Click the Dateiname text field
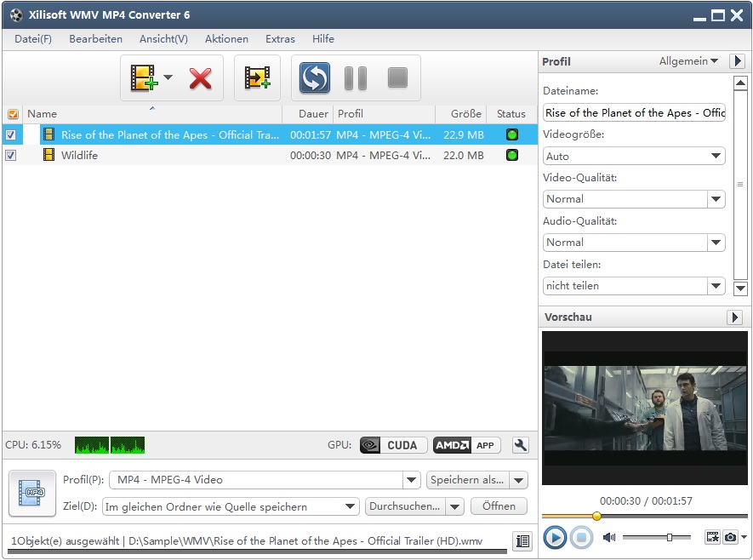Screen dimensions: 753x560 tap(634, 113)
